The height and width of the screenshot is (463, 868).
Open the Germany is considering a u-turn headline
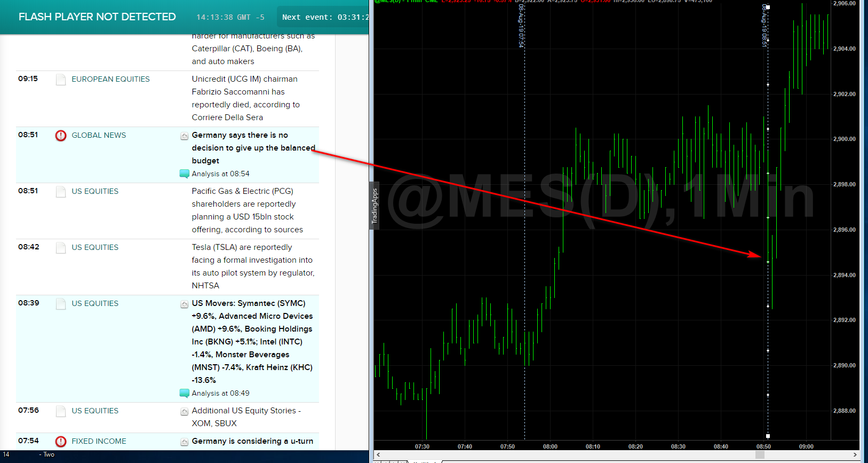[252, 441]
